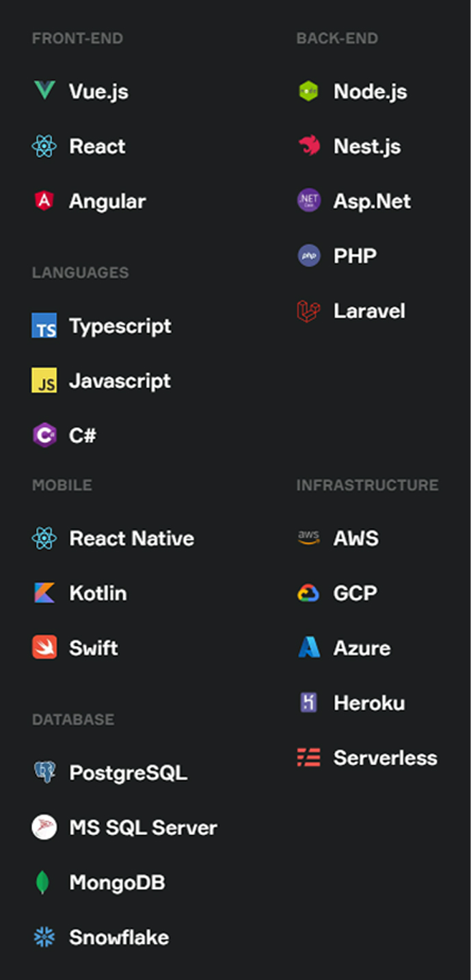
Task: Click the MOBILE section heading
Action: point(62,485)
